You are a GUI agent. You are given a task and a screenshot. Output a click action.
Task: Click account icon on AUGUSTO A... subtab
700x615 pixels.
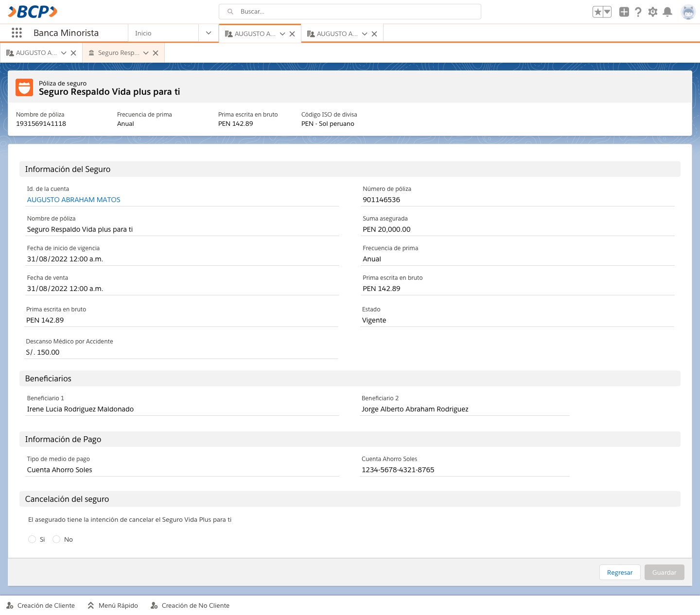(x=10, y=53)
